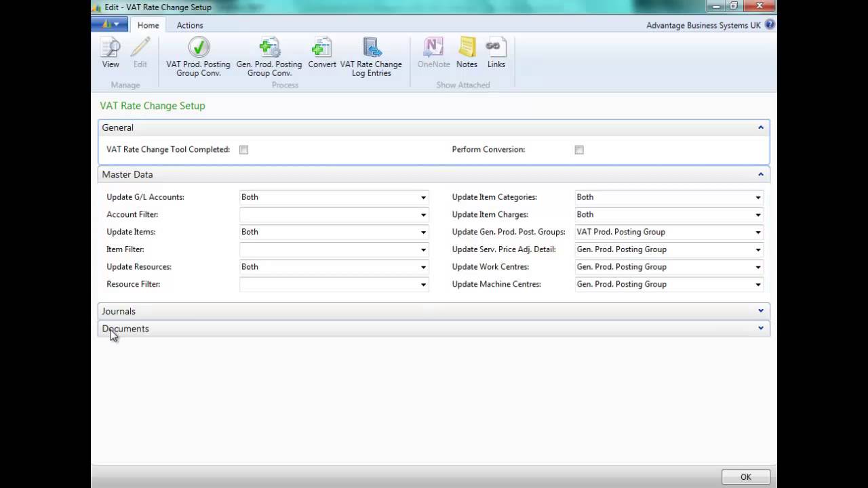The height and width of the screenshot is (488, 868).
Task: Click the Update Item Charges label
Action: (490, 215)
